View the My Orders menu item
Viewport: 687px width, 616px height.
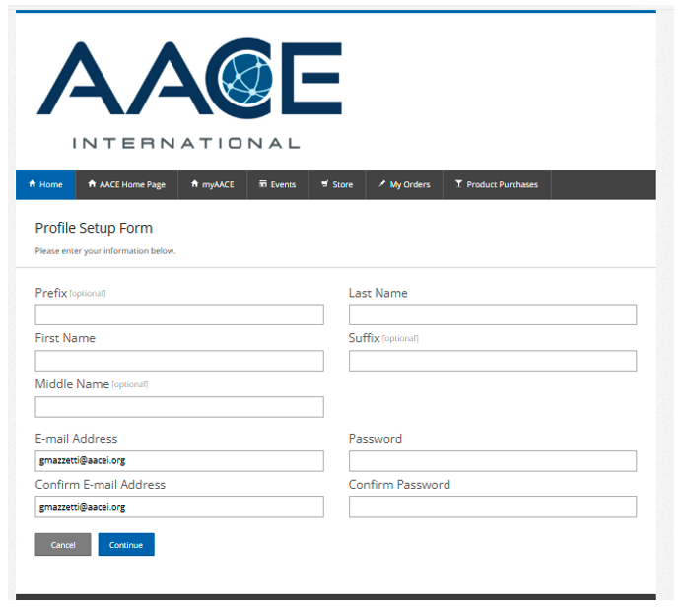404,184
